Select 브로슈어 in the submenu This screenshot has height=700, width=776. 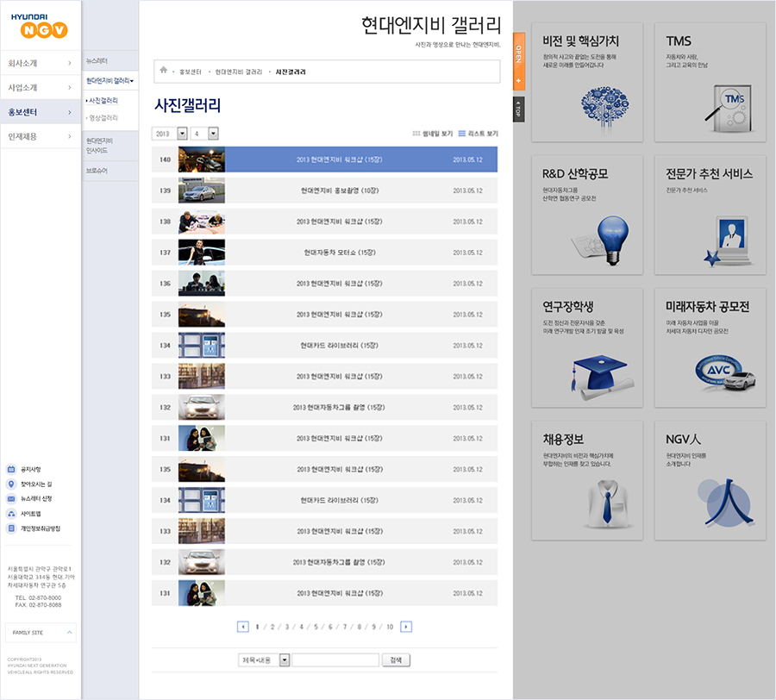tap(97, 171)
